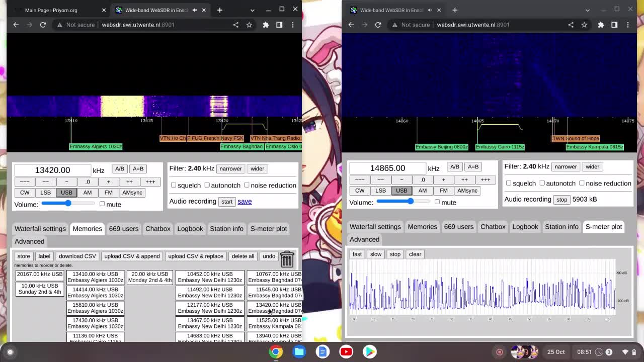Open Google Docs from the shelf
The image size is (644, 362).
click(323, 351)
